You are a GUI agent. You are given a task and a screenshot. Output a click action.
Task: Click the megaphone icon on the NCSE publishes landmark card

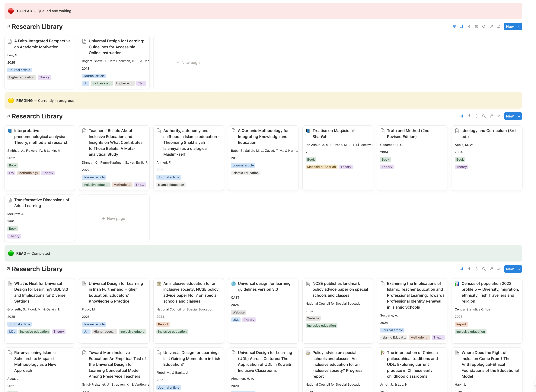(308, 284)
